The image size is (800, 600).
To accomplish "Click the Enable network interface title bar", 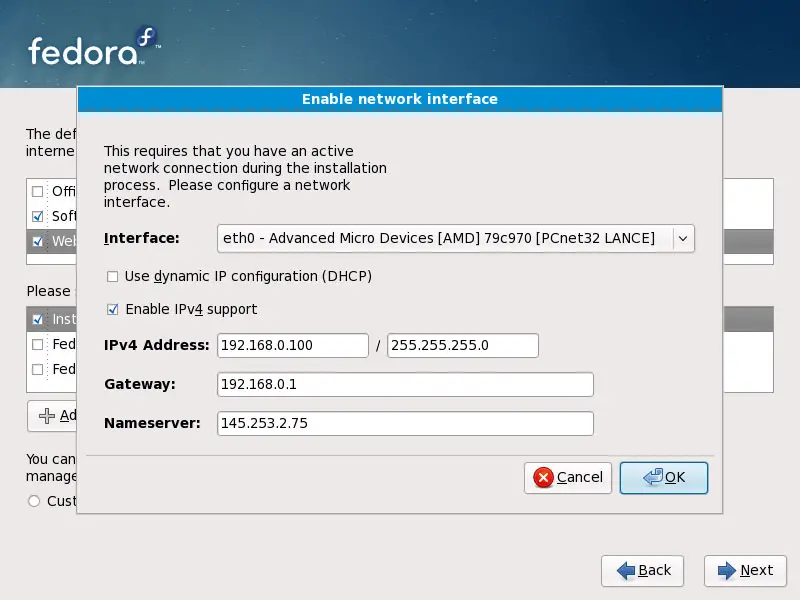I will [x=400, y=99].
